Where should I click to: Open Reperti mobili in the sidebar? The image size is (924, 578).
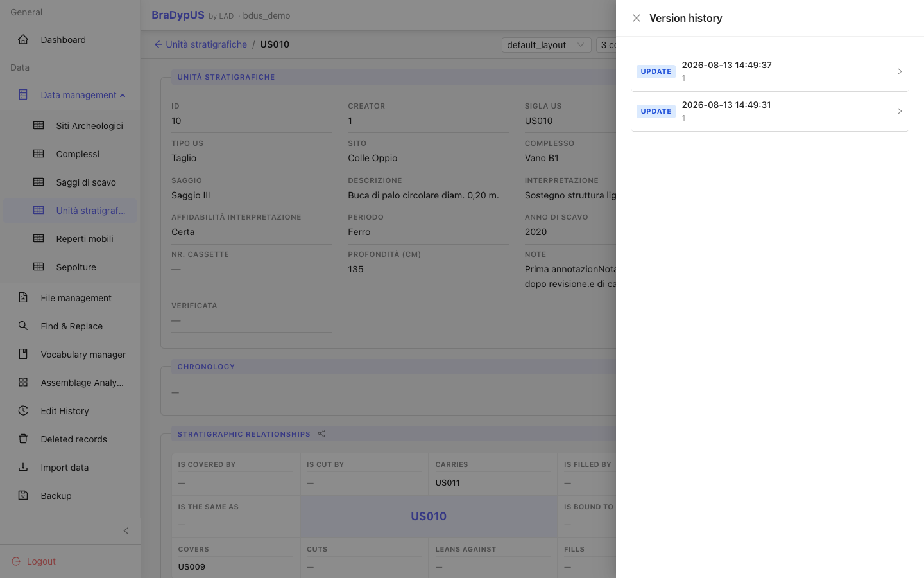(71, 239)
